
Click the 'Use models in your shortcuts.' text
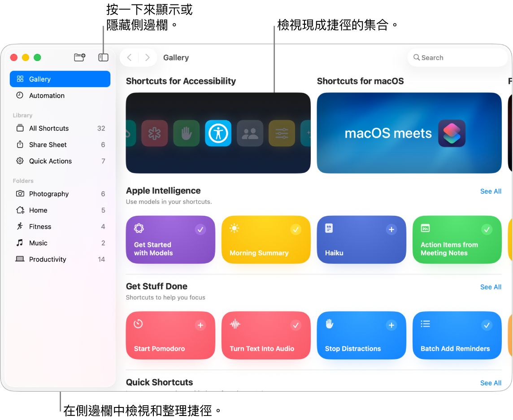click(x=169, y=201)
